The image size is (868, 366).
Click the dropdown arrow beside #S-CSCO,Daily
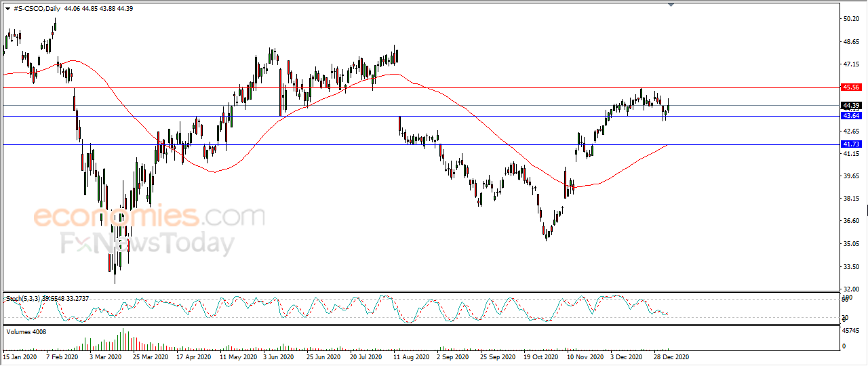click(7, 8)
